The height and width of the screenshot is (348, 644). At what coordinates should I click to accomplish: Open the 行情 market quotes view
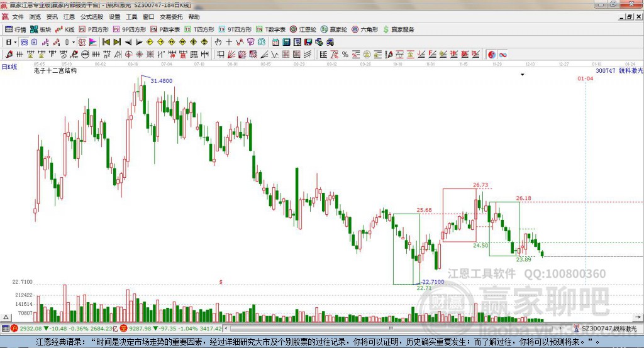[16, 30]
